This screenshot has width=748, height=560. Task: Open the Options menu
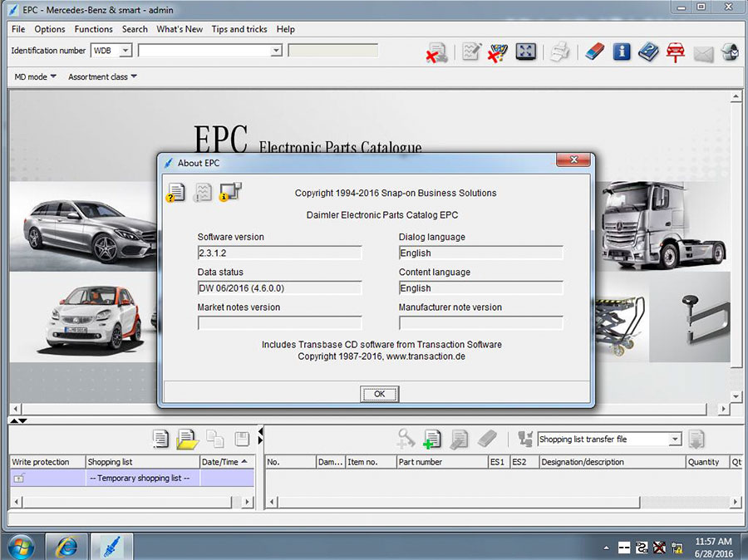[50, 29]
